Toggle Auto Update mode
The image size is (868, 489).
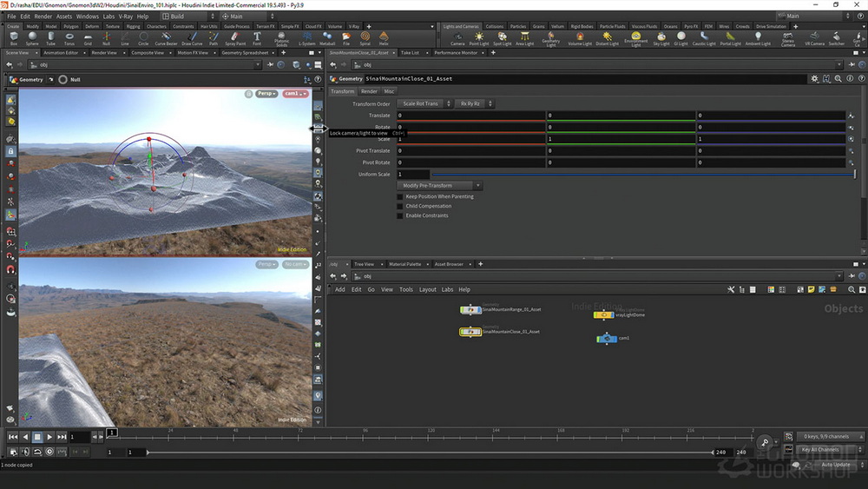tap(836, 465)
